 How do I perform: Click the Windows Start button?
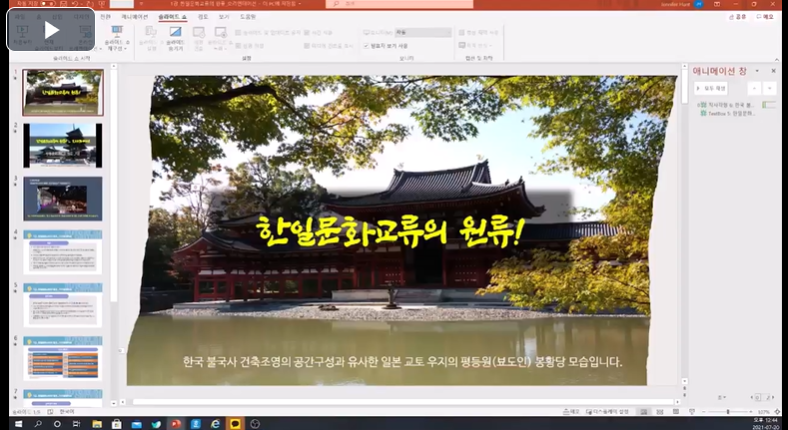point(19,423)
